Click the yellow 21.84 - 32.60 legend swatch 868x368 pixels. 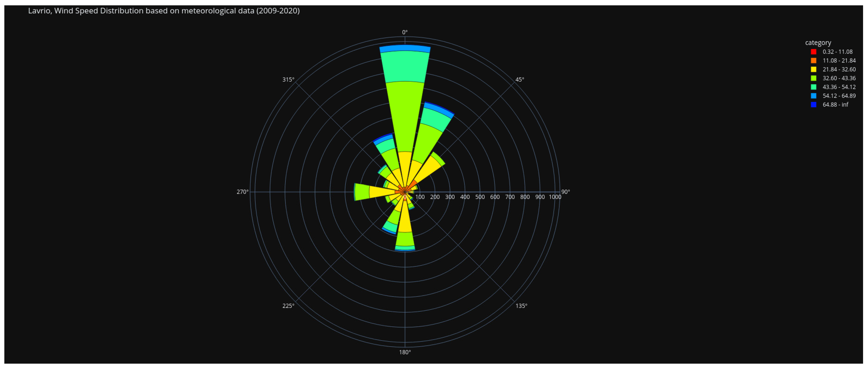(x=813, y=70)
